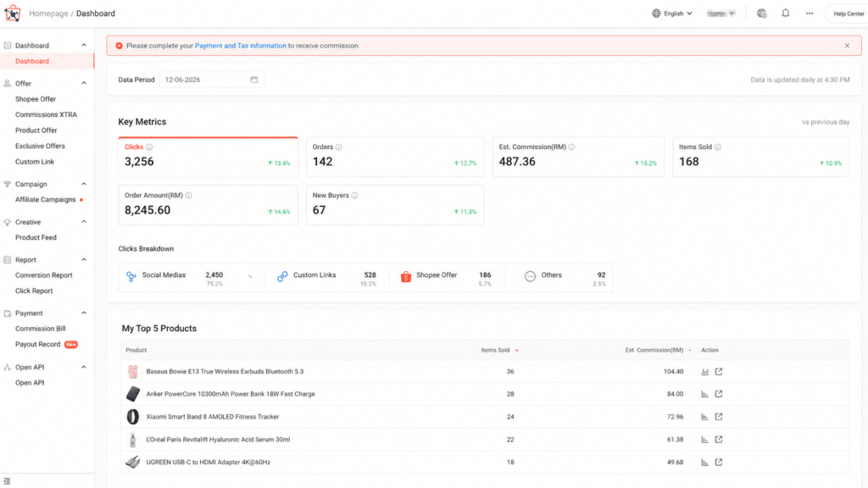Open Commissions XTRA page
The image size is (868, 488).
(x=46, y=114)
